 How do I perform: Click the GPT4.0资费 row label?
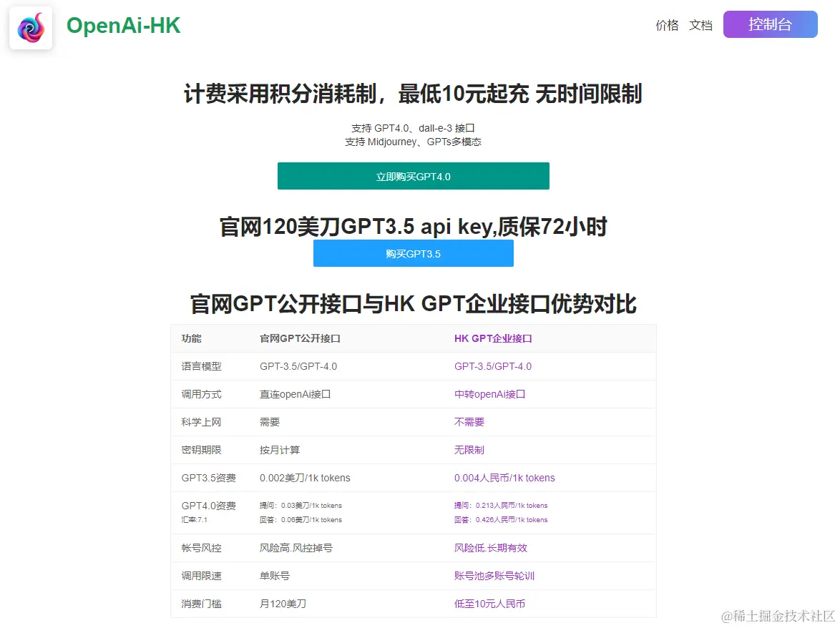pyautogui.click(x=208, y=506)
